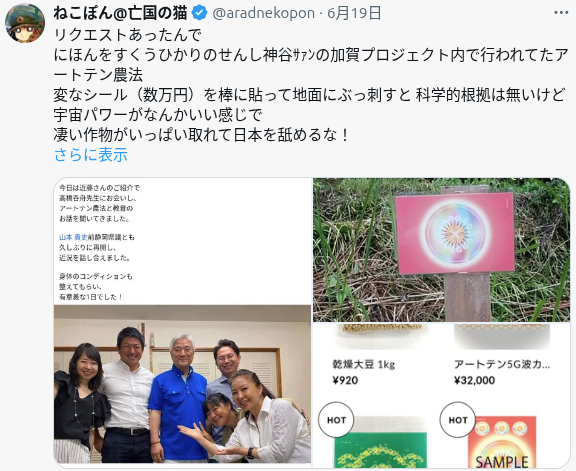Click the blue verified badge icon
Image resolution: width=576 pixels, height=471 pixels.
pos(199,13)
